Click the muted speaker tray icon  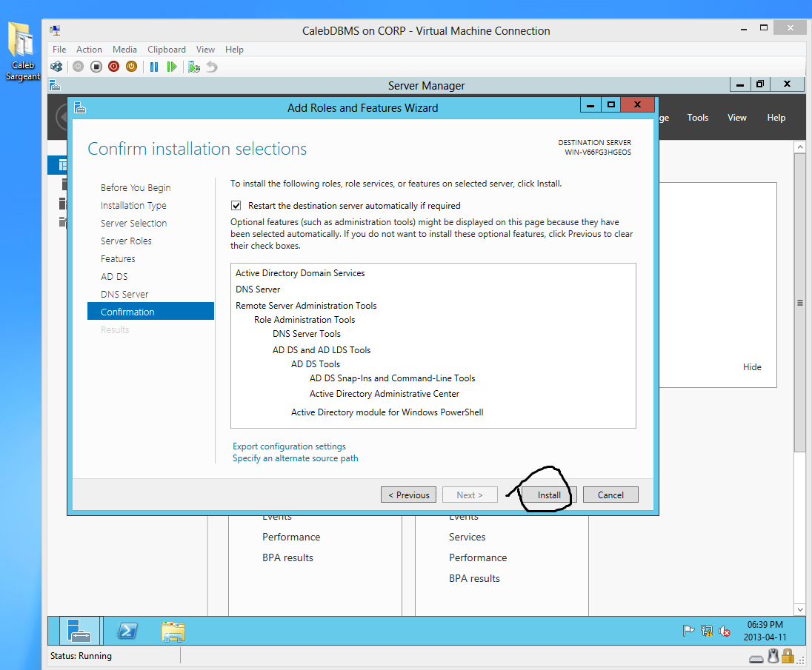click(x=725, y=632)
